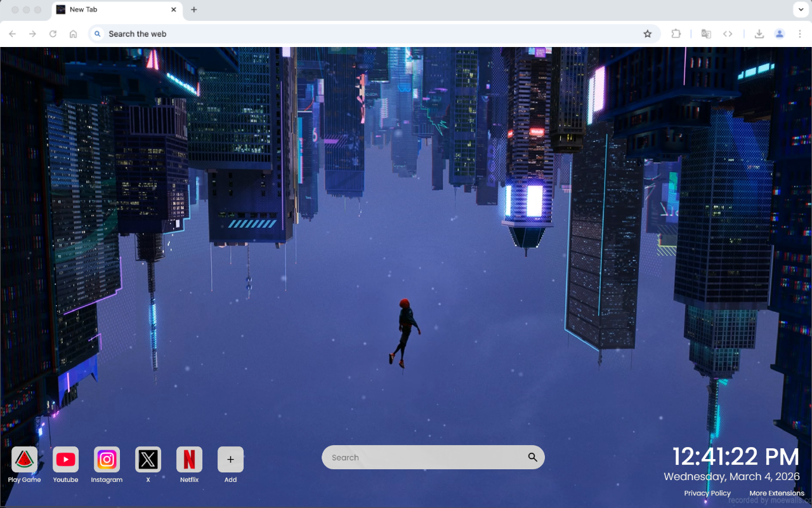Expand the tab search dropdown arrow

click(800, 10)
